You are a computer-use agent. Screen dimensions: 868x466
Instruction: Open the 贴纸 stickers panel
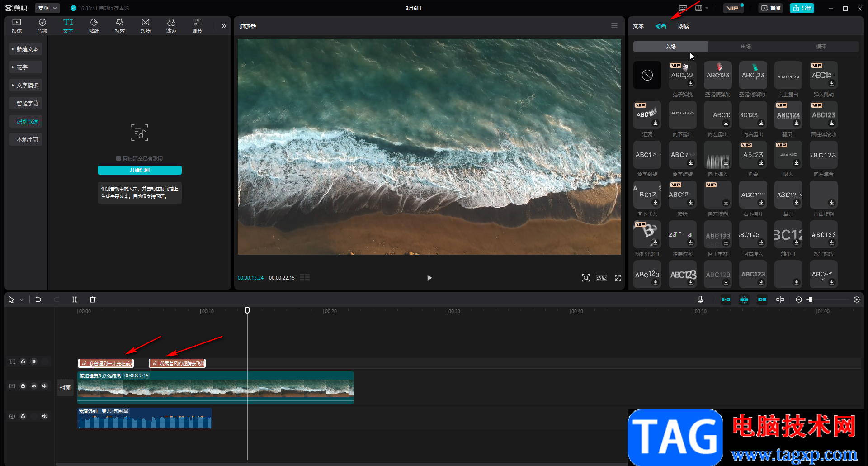coord(94,26)
